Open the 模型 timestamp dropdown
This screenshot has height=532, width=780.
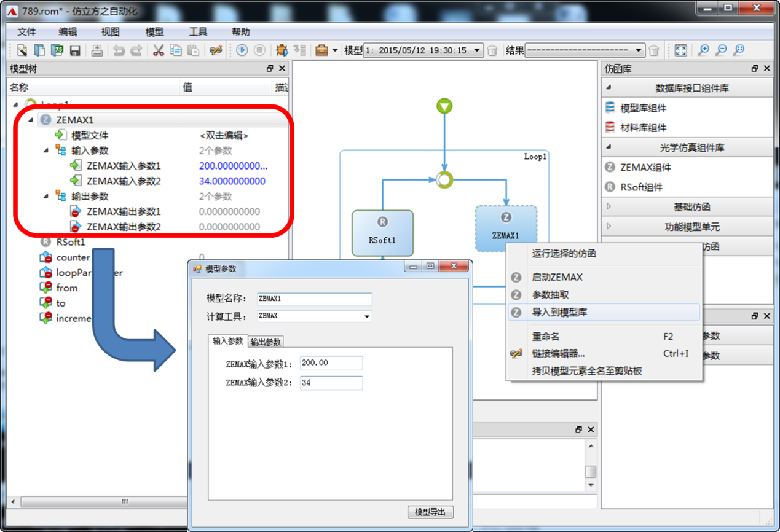point(478,50)
